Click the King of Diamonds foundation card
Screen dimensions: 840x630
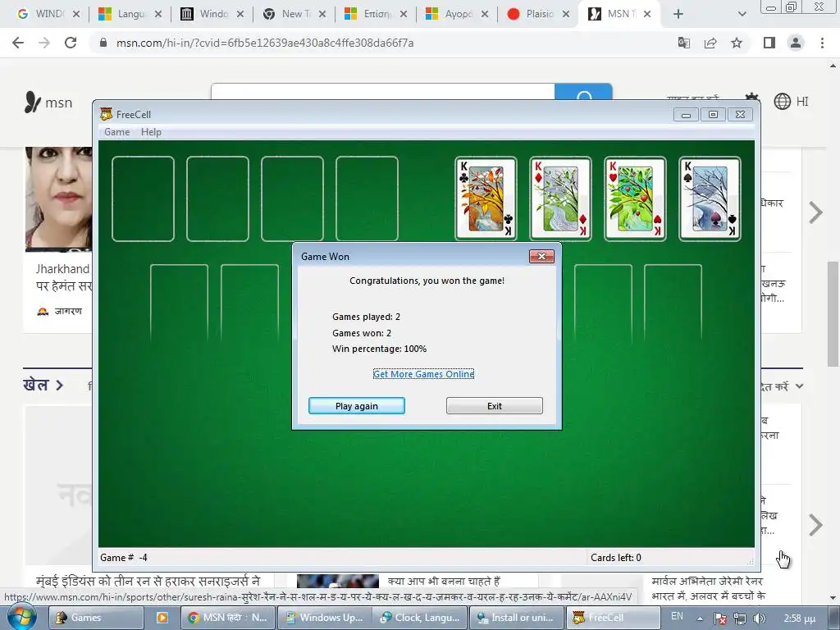560,199
